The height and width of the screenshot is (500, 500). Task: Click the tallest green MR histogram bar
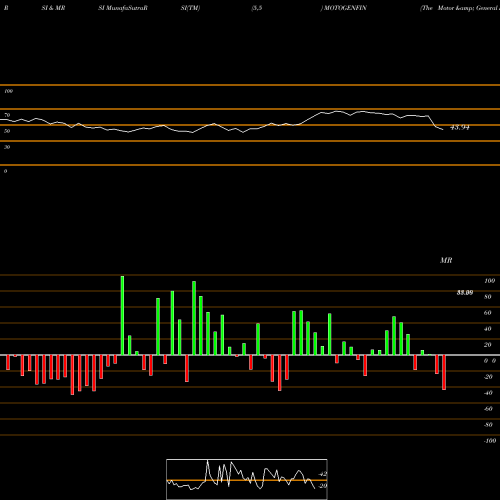[122, 315]
